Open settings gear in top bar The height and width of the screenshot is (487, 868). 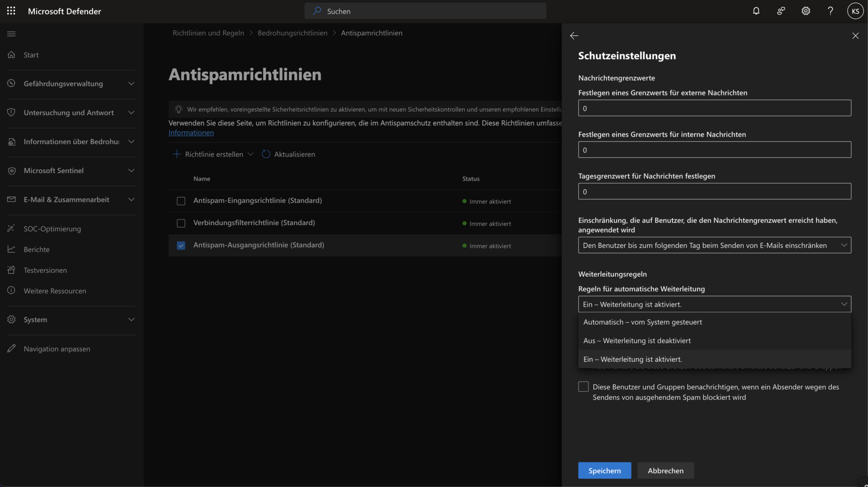tap(806, 11)
